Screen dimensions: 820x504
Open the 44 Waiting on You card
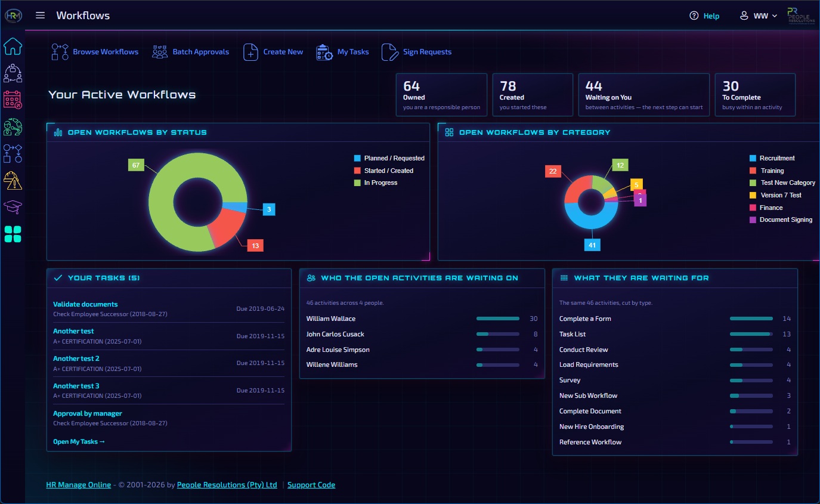[x=644, y=95]
